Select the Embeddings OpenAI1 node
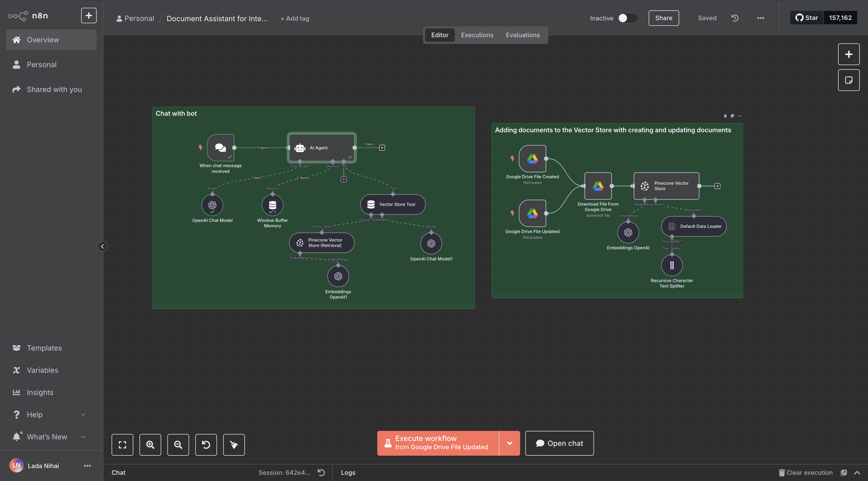868x481 pixels. click(x=338, y=276)
